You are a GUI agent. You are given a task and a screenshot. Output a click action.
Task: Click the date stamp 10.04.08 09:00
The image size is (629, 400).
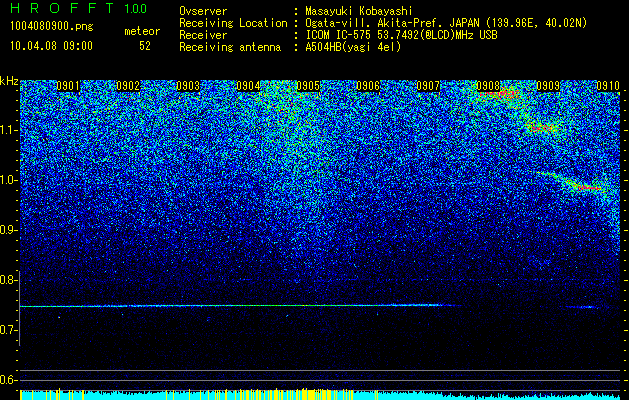tap(51, 46)
